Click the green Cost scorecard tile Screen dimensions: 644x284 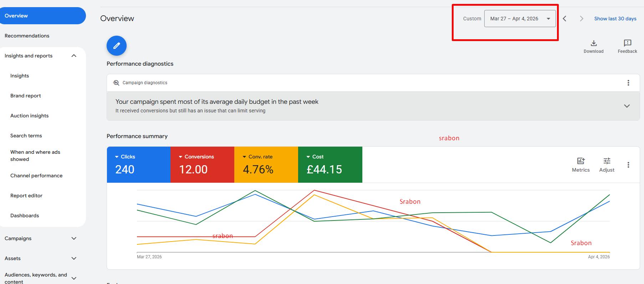[x=330, y=165]
